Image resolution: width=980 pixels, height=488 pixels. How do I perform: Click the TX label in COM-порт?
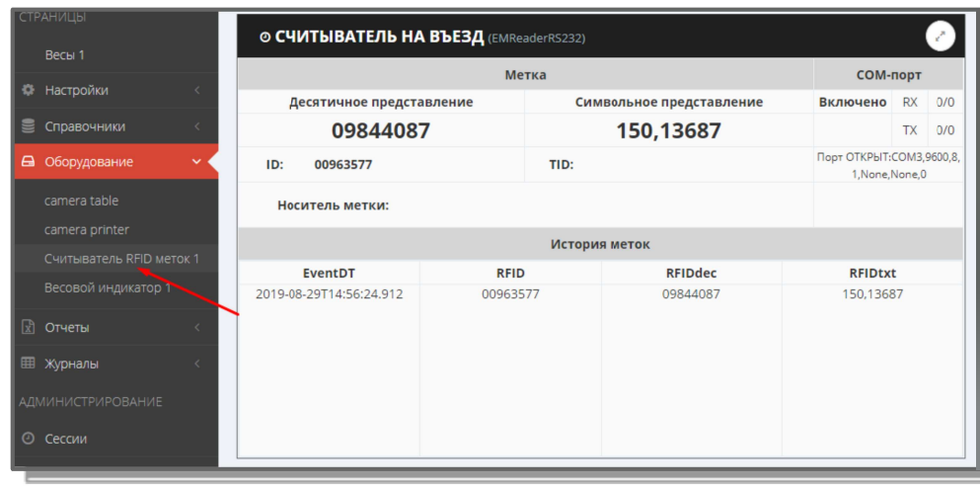[910, 130]
